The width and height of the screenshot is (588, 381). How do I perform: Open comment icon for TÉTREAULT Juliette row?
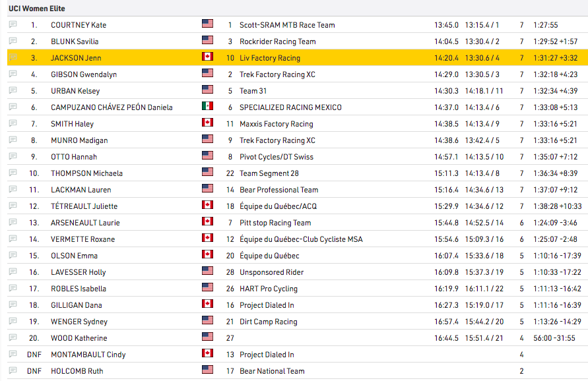(x=13, y=206)
